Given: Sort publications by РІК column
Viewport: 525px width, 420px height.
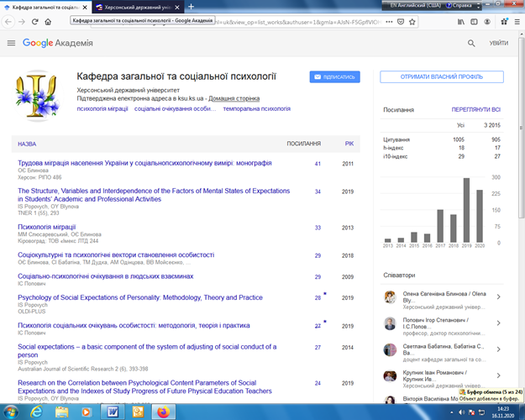Looking at the screenshot, I should [349, 144].
